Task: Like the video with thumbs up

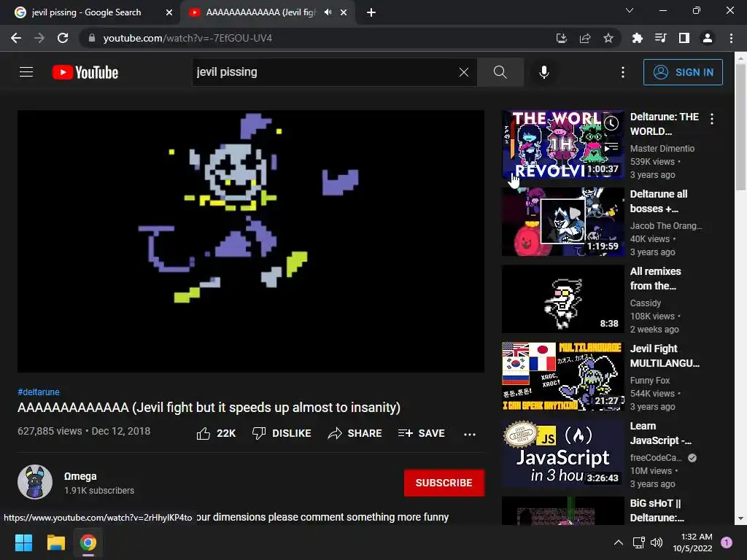Action: point(216,433)
